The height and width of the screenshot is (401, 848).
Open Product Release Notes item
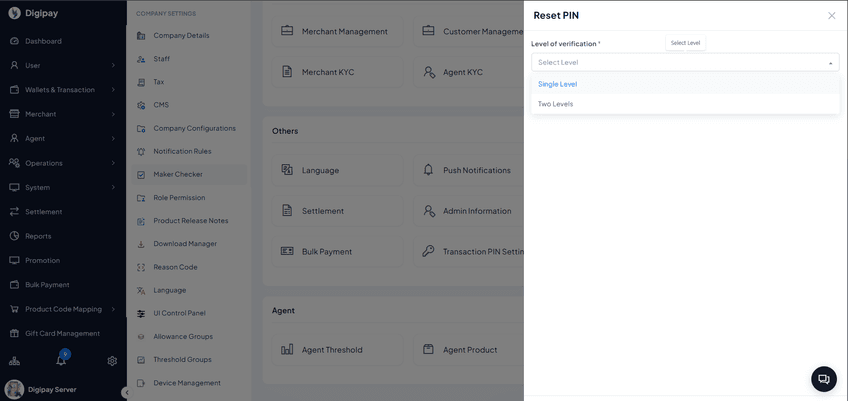pyautogui.click(x=189, y=221)
